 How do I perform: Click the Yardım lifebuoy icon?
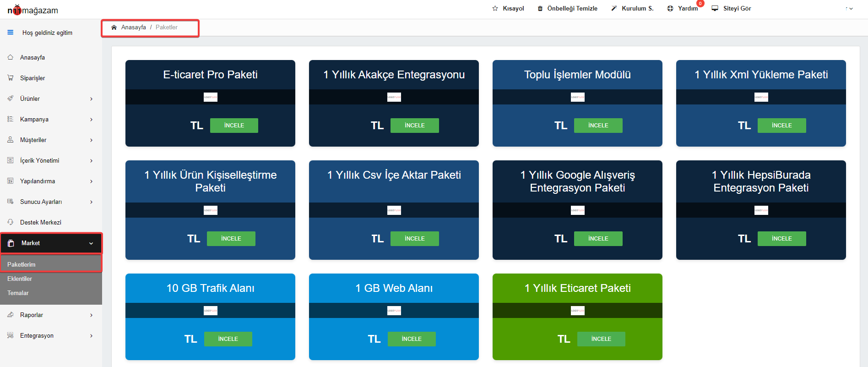(670, 8)
